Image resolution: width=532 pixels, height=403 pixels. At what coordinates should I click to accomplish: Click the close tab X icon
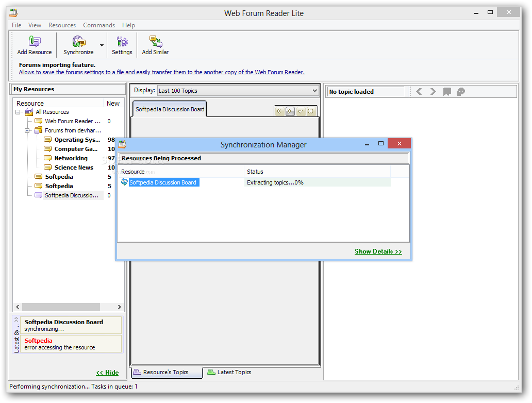tap(310, 111)
